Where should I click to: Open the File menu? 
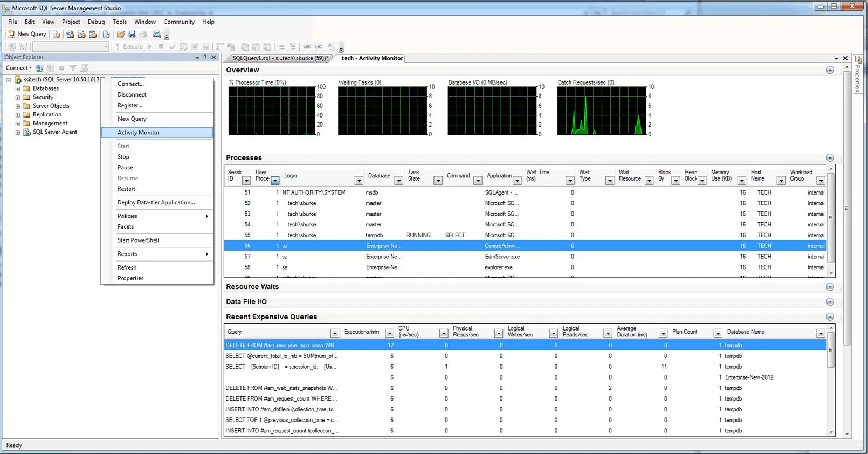pyautogui.click(x=12, y=22)
